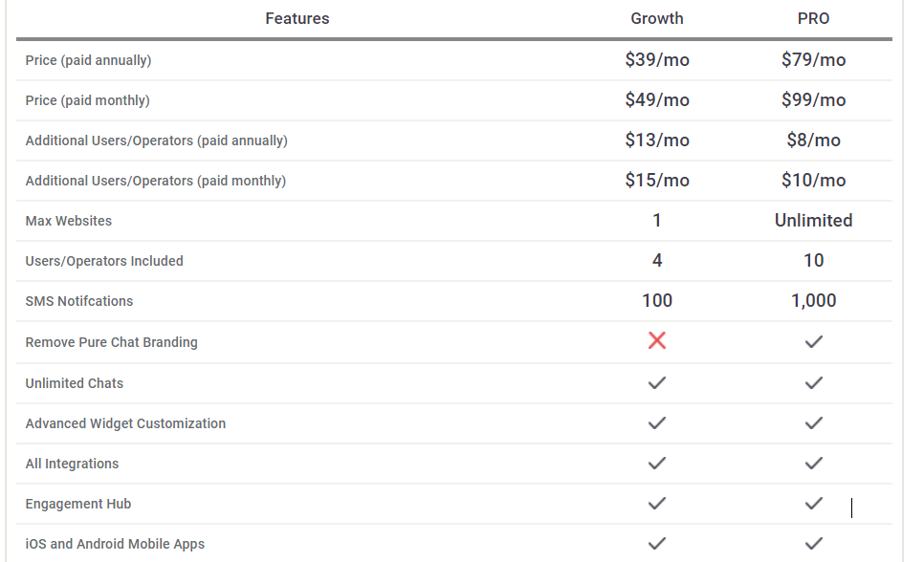Click PRO checkmark for Remove Pure Chat Branding
924x562 pixels.
point(813,341)
